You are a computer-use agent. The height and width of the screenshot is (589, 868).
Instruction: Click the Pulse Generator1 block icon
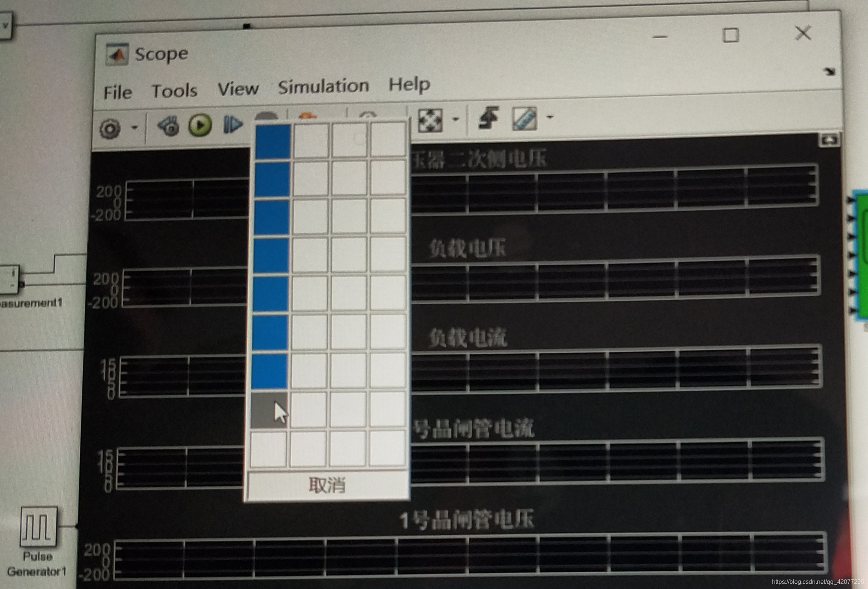(39, 527)
